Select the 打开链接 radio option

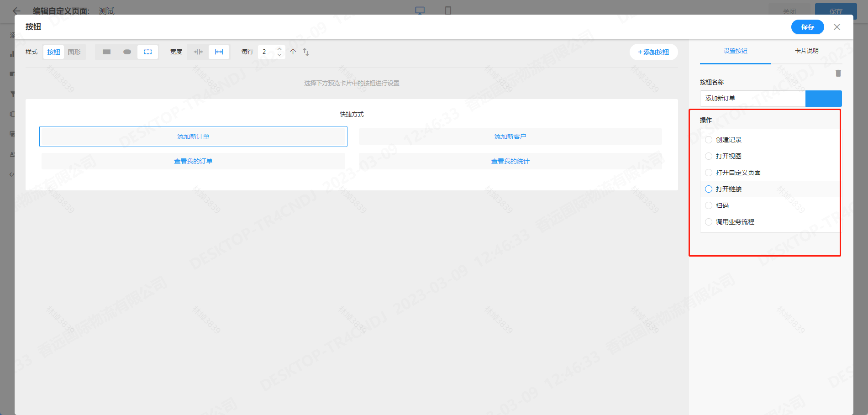point(709,189)
